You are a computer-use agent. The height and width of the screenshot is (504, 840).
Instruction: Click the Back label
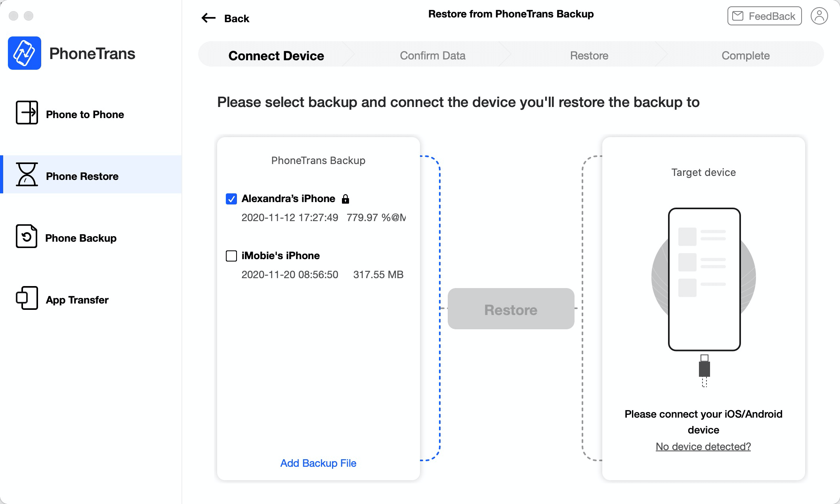[237, 19]
